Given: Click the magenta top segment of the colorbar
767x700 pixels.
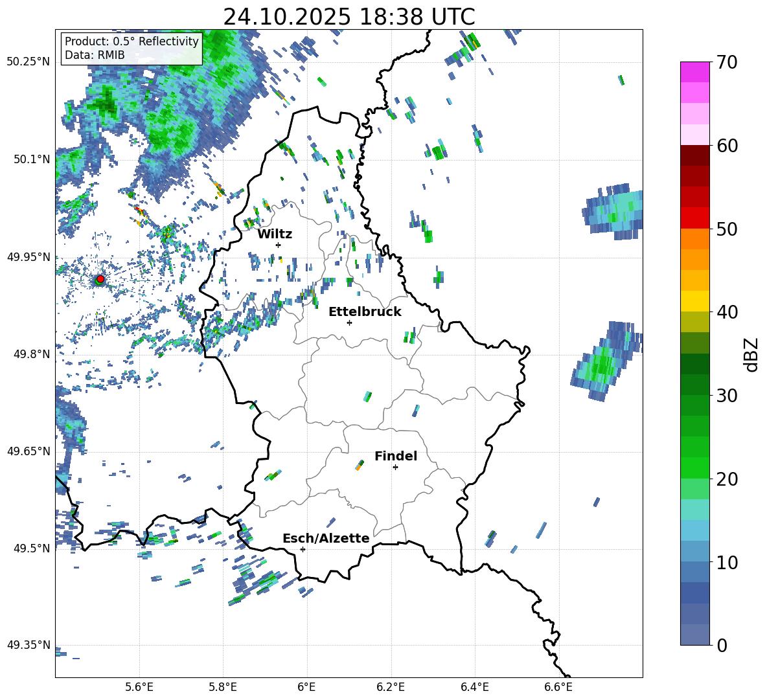Looking at the screenshot, I should click(x=694, y=72).
